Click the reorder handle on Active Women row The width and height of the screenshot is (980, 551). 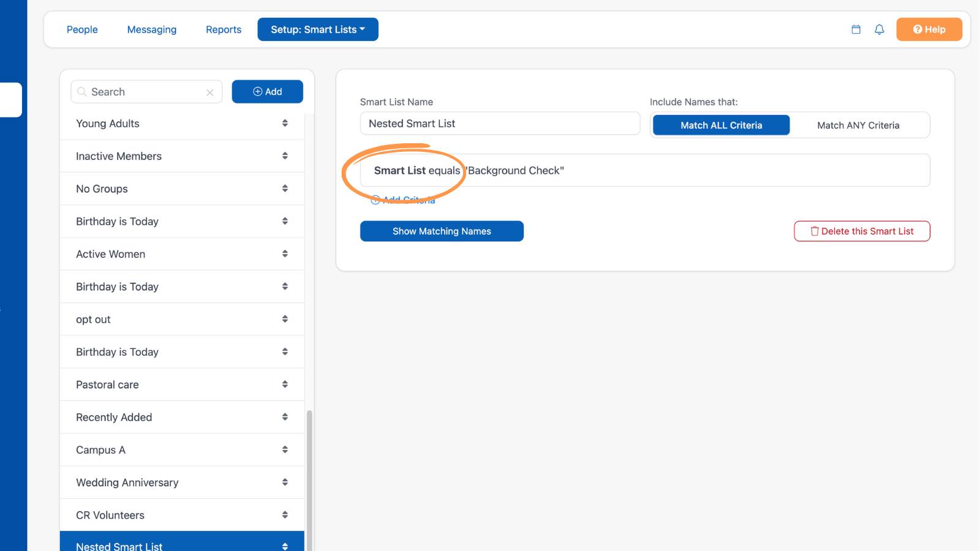285,253
